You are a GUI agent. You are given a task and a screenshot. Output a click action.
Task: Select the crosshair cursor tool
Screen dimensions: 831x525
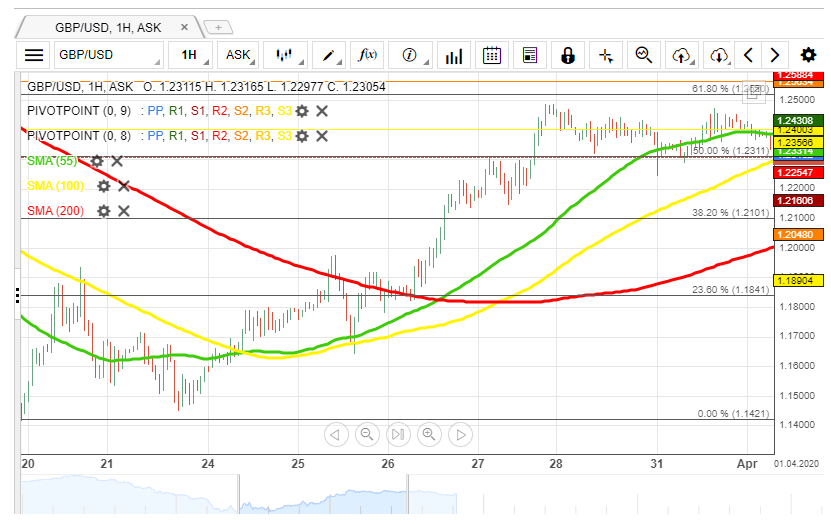click(x=606, y=55)
